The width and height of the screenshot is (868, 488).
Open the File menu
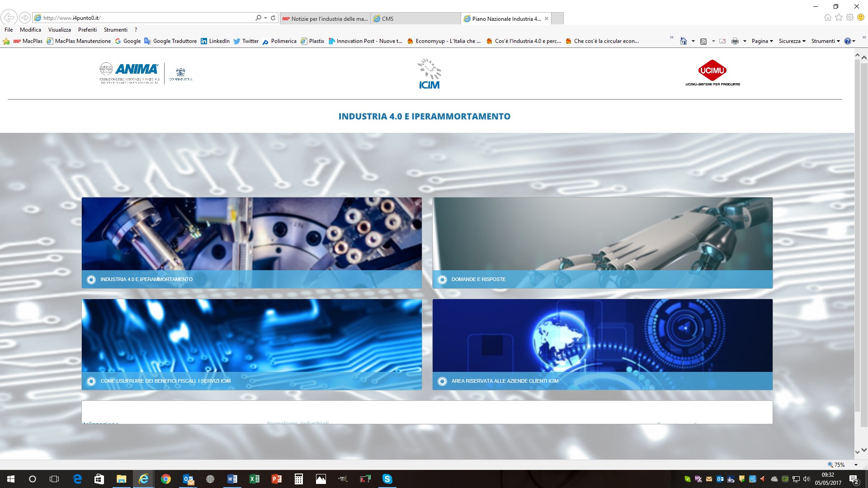pos(9,30)
